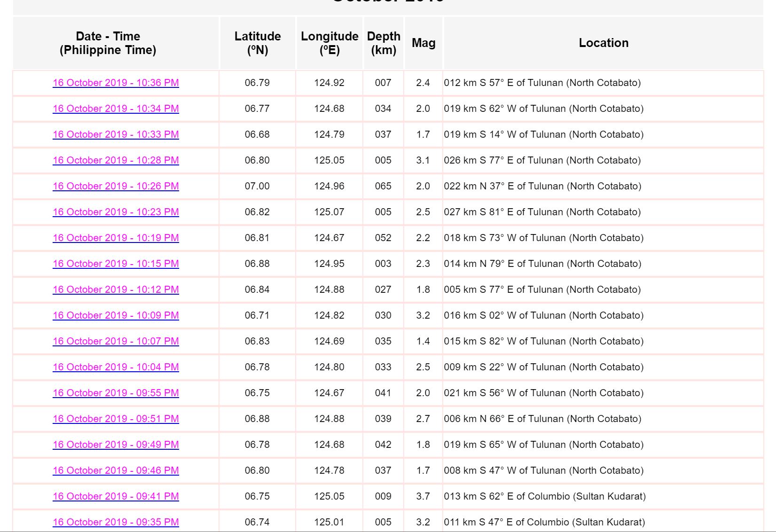This screenshot has height=532, width=776.
Task: Click the 16 October 2019 - 10:19 PM link
Action: tap(116, 238)
